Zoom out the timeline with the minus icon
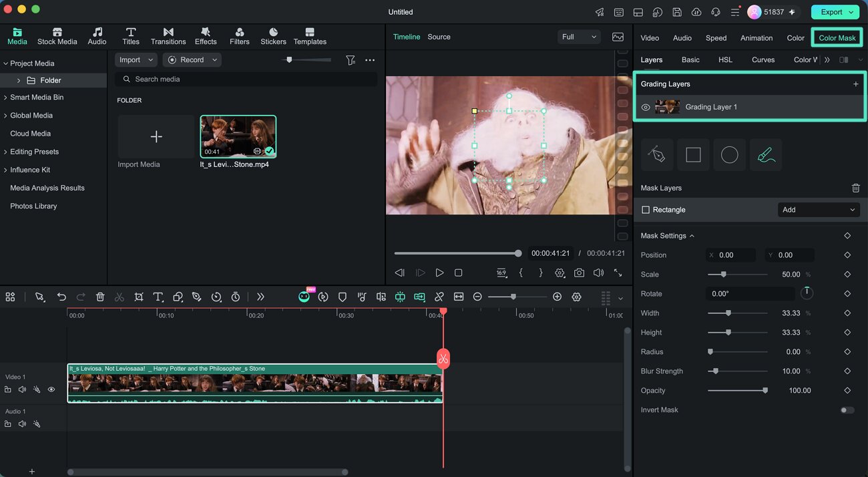868x477 pixels. pos(477,297)
